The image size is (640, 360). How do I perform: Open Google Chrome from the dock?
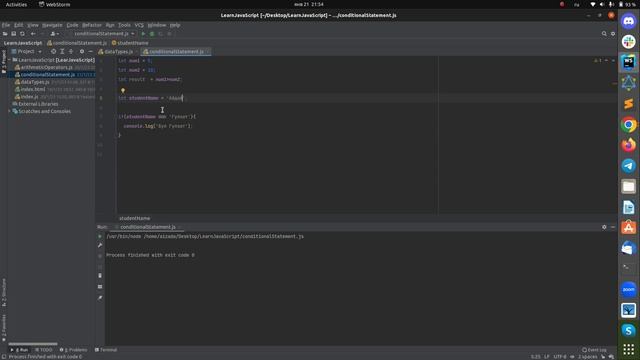(x=629, y=124)
